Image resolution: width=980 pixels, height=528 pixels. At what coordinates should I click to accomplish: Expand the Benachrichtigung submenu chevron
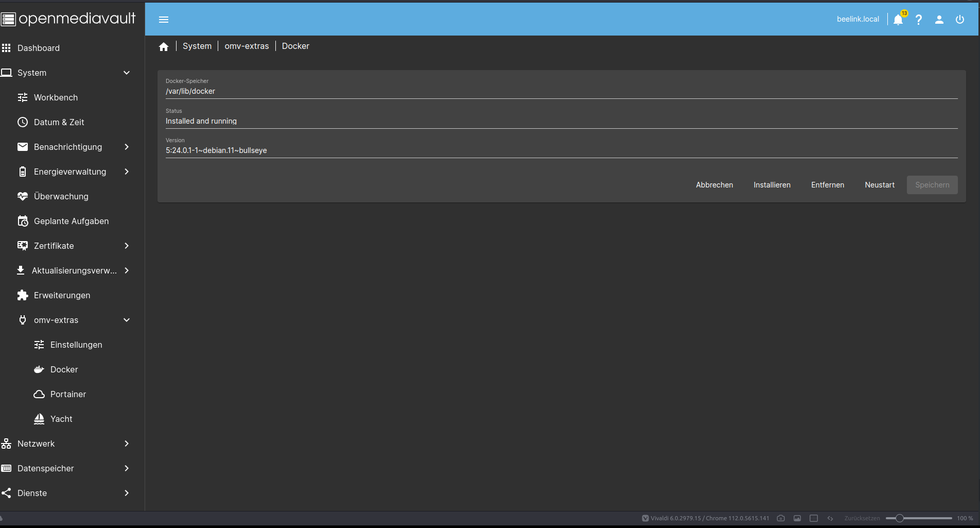[127, 147]
